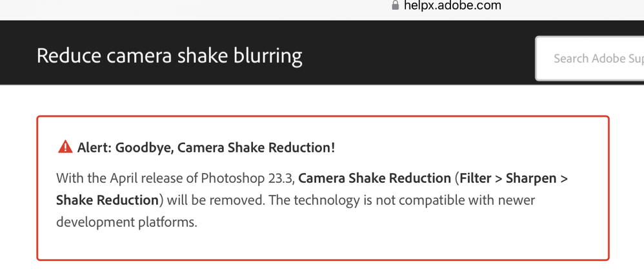Viewport: 644px width, 276px height.
Task: Click the words "development platforms."
Action: click(126, 222)
